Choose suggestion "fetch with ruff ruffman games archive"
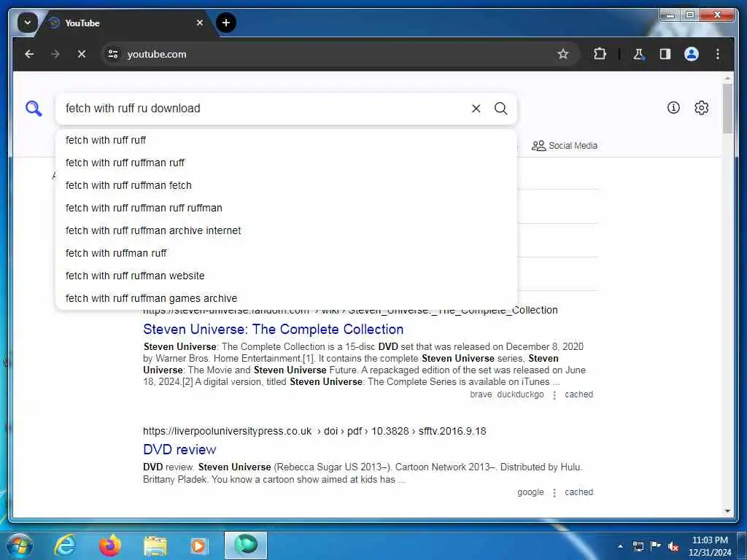Viewport: 747px width, 560px height. coord(286,298)
